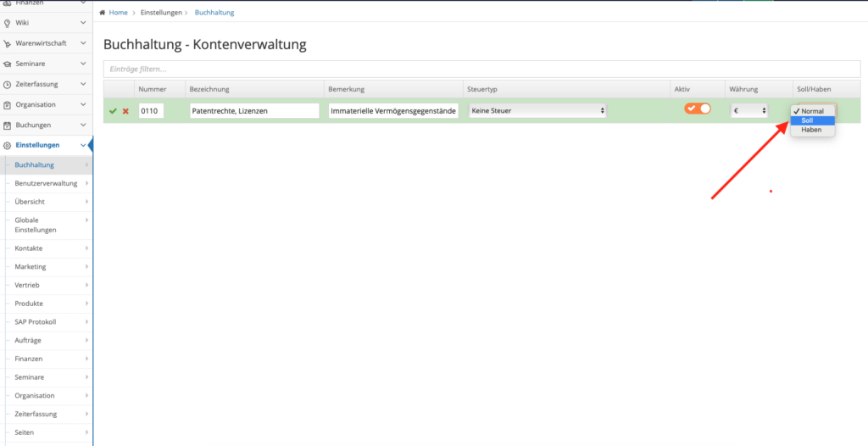Choose Soll in the dropdown list
This screenshot has width=868, height=446.
(x=813, y=120)
